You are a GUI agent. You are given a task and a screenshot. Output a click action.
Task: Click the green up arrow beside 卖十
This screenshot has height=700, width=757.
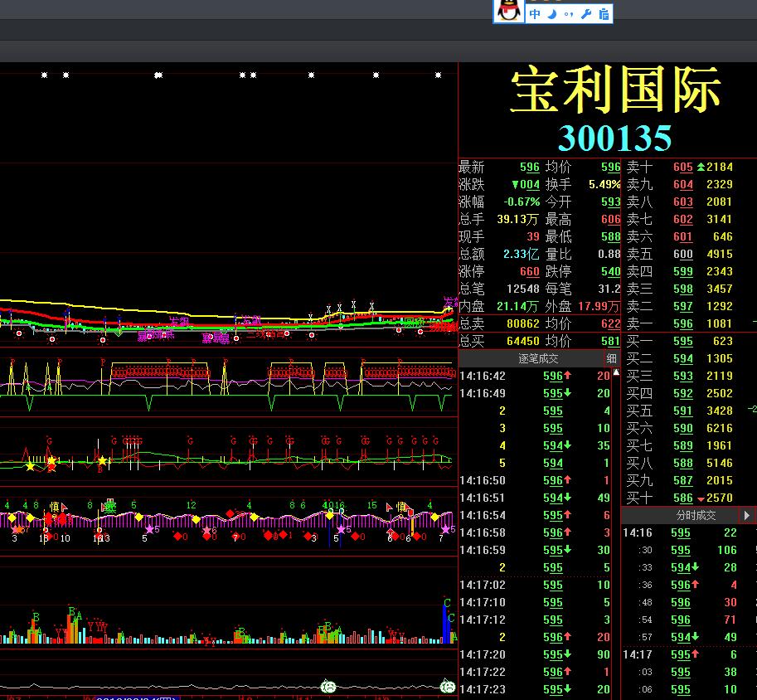(701, 168)
